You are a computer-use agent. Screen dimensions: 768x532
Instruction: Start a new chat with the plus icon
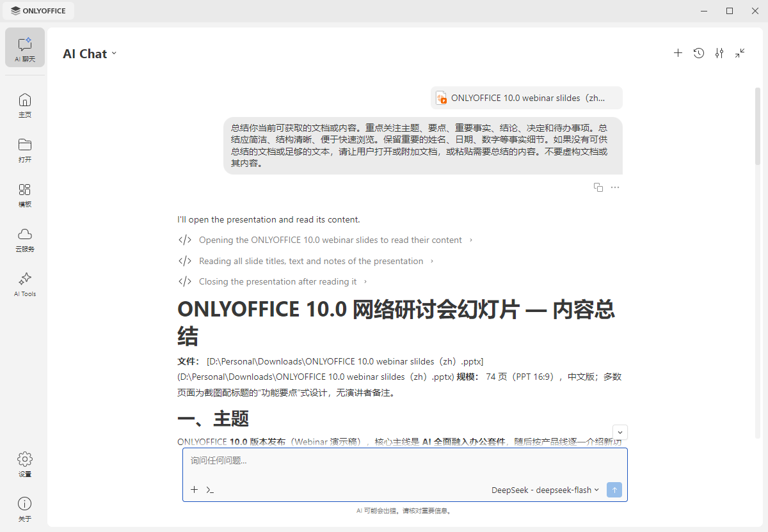[x=678, y=53]
